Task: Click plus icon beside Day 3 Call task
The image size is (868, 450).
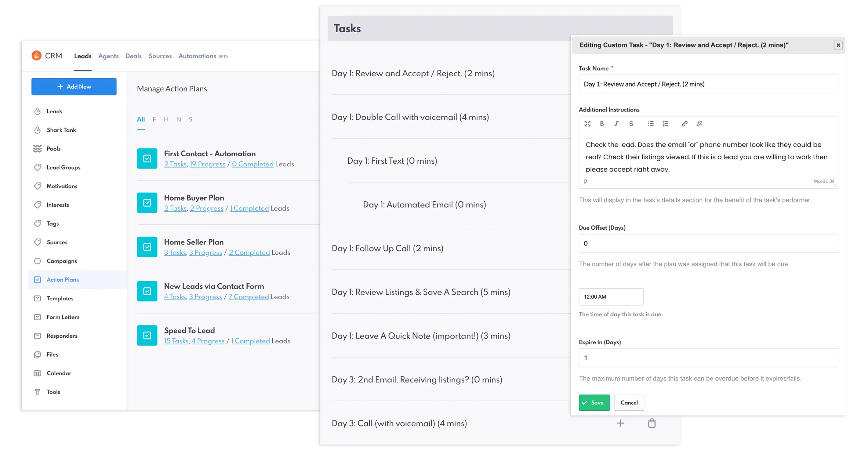Action: [x=620, y=423]
